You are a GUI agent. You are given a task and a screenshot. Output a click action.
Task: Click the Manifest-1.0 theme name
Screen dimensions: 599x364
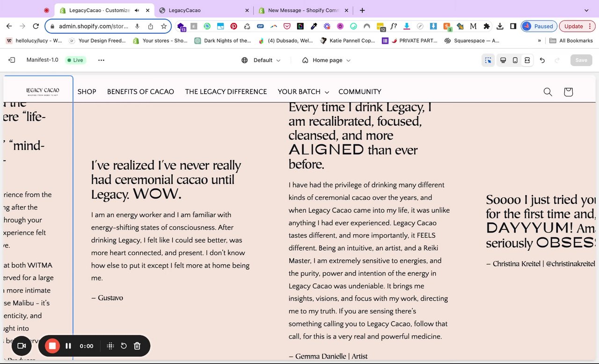click(42, 60)
